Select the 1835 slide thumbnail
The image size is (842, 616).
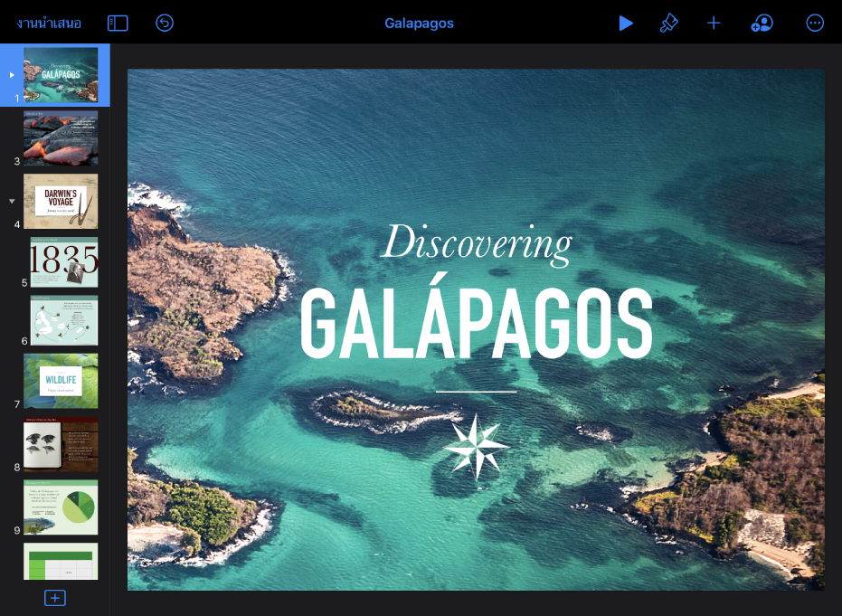pos(64,262)
